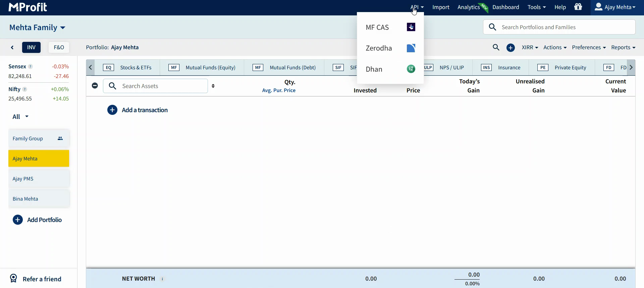Open the gift box icon
644x288 pixels.
point(578,7)
